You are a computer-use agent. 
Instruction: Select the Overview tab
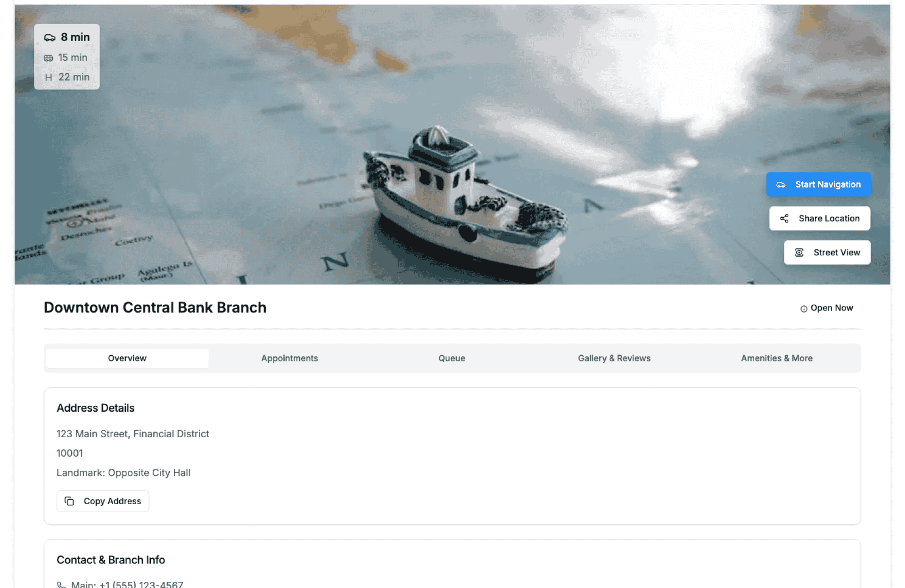pos(127,358)
